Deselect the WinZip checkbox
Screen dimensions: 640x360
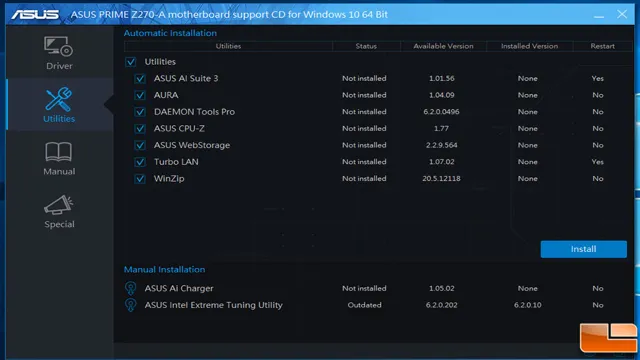[x=140, y=179]
